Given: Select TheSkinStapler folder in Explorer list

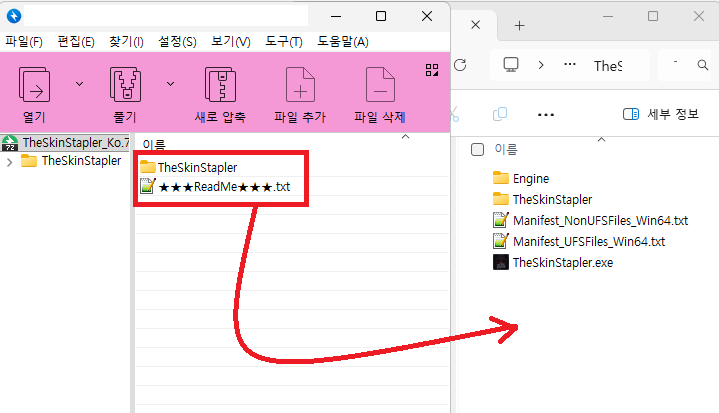Looking at the screenshot, I should (542, 199).
